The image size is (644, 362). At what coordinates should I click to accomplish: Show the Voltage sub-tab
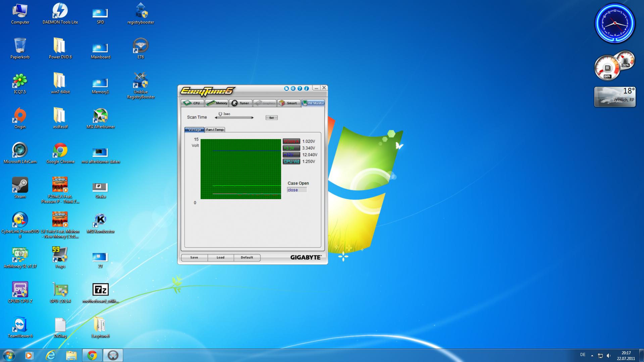coord(195,130)
